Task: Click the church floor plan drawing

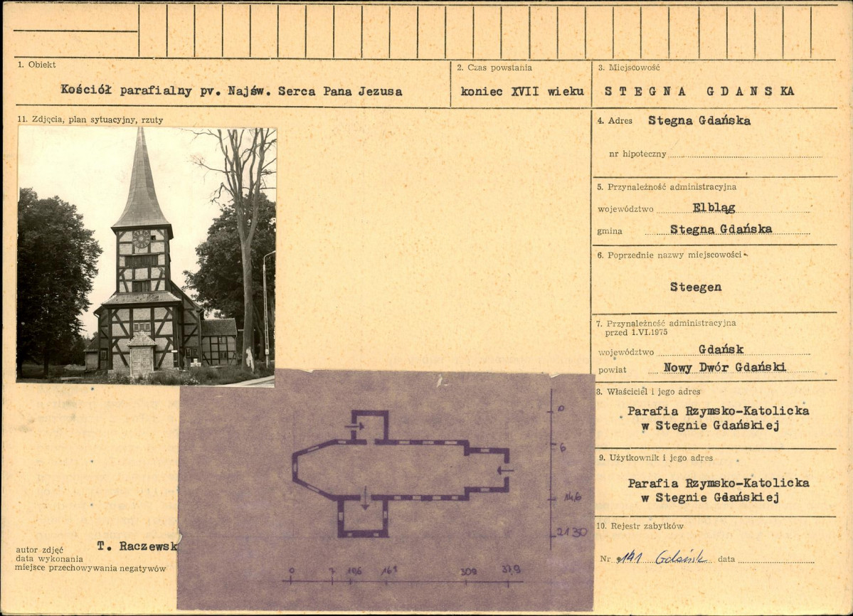Action: 401,473
